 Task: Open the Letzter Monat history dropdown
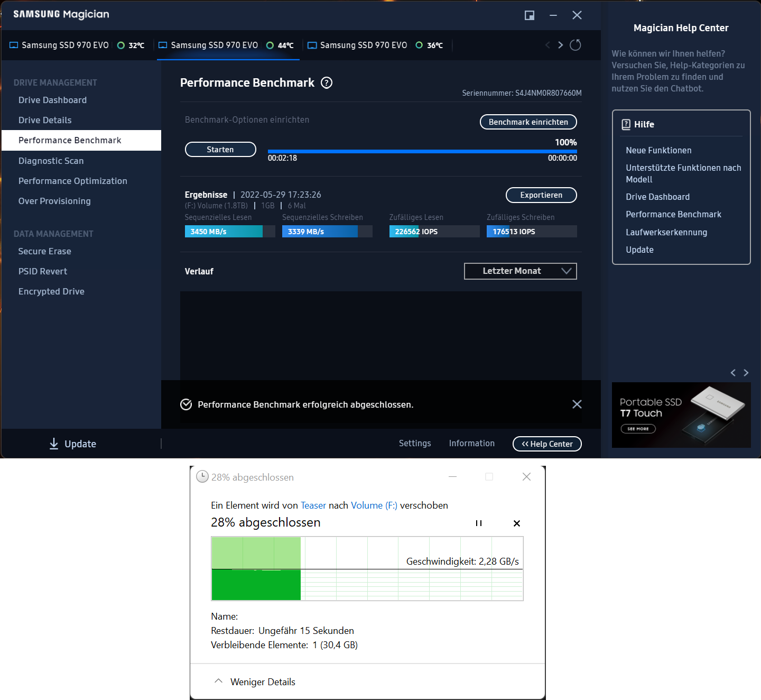[x=521, y=271]
